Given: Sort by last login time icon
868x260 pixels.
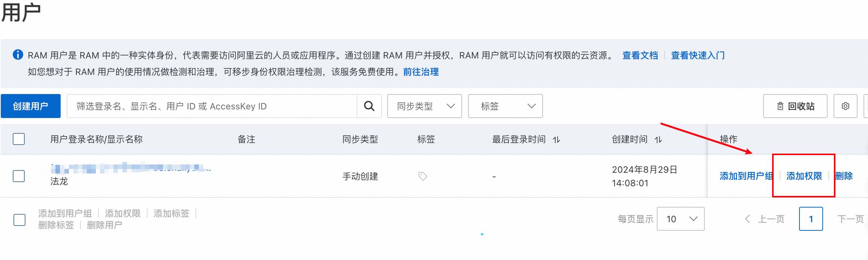Looking at the screenshot, I should pyautogui.click(x=556, y=140).
